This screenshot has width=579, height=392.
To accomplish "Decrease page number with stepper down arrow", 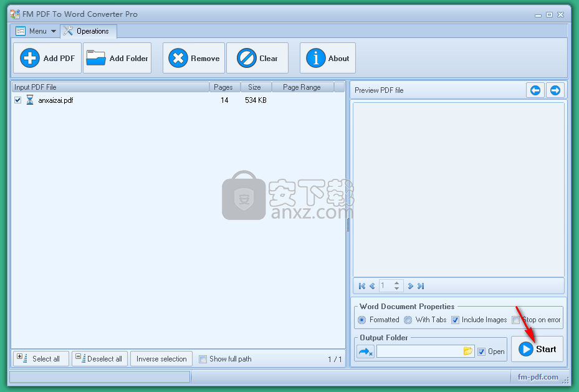I will coord(396,289).
